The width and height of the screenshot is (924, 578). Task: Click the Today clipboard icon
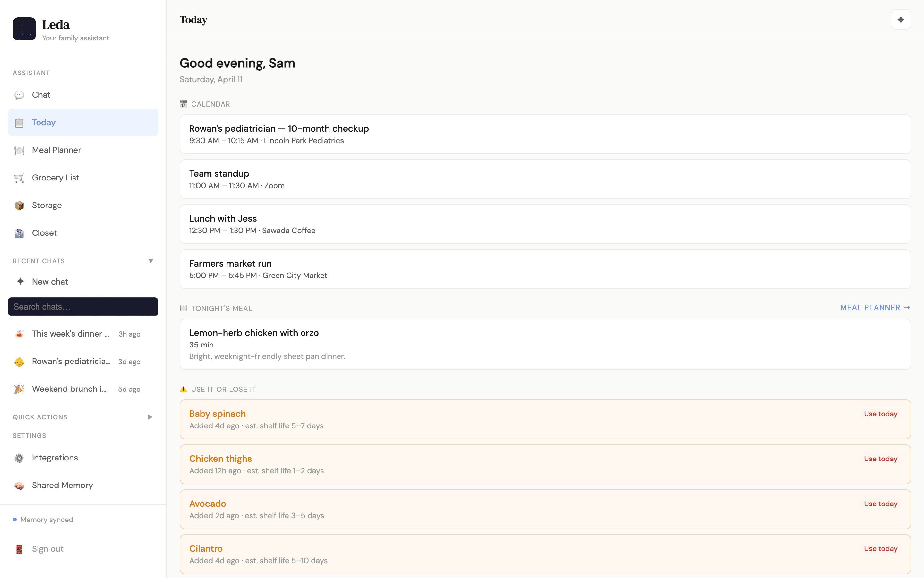pyautogui.click(x=19, y=123)
